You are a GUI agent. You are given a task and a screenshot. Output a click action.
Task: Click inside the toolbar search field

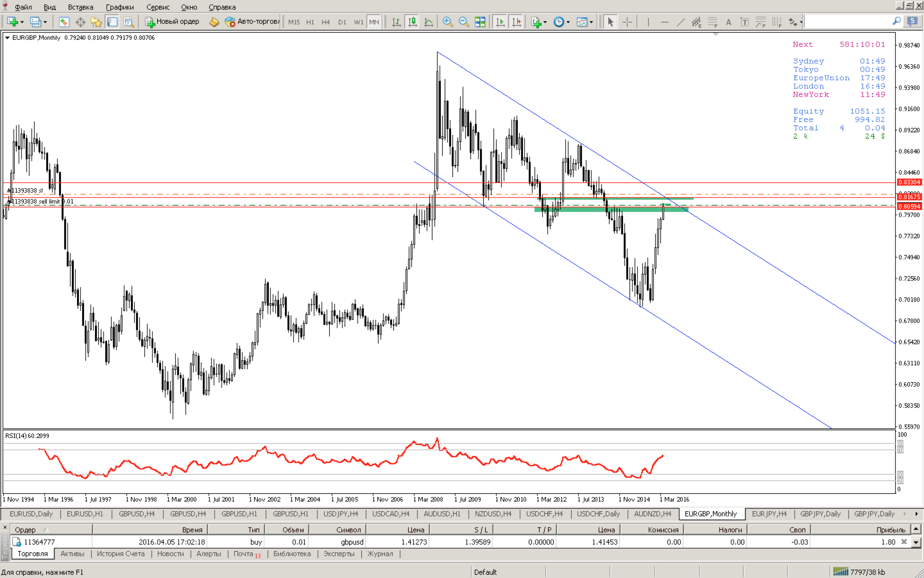click(848, 22)
